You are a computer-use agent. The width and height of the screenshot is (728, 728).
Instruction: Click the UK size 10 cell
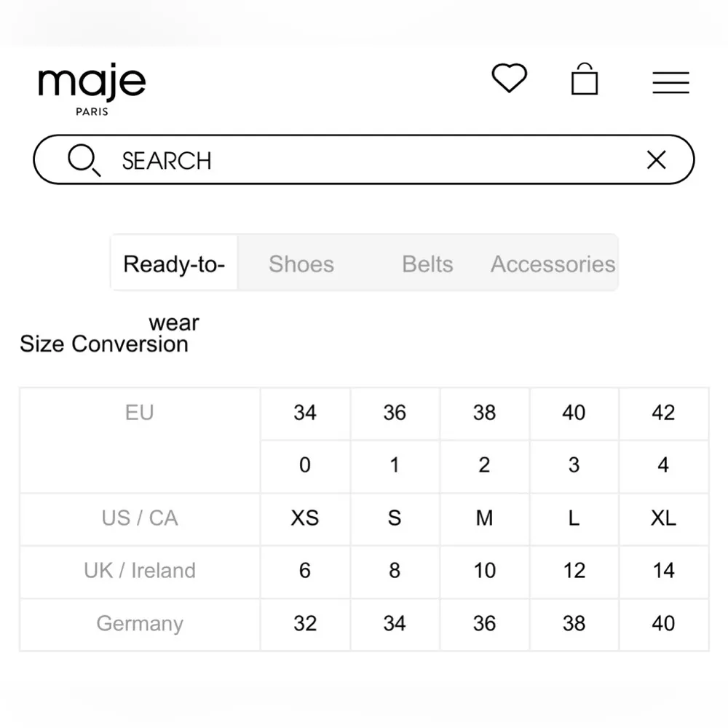[484, 571]
